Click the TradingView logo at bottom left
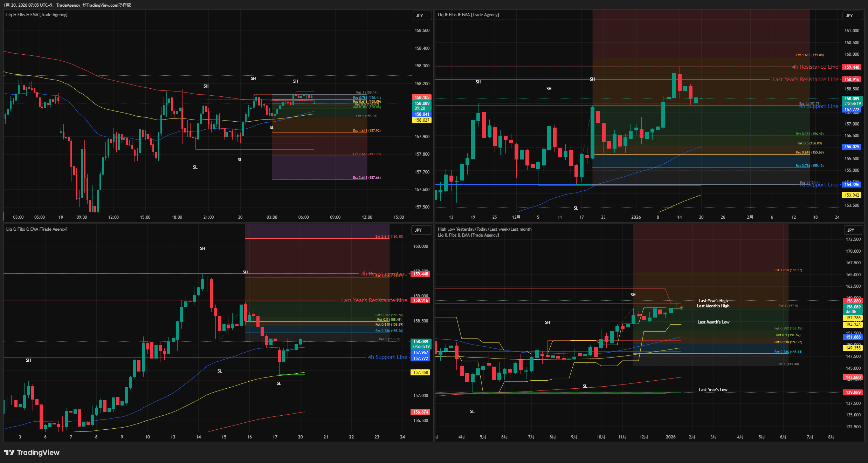Screen dimensions: 868x463 click(32, 452)
